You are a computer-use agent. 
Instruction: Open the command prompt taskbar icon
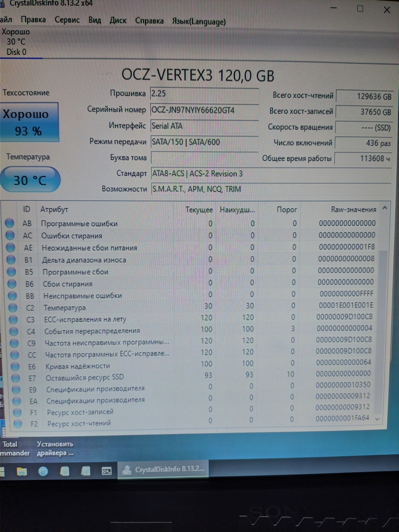(x=107, y=471)
